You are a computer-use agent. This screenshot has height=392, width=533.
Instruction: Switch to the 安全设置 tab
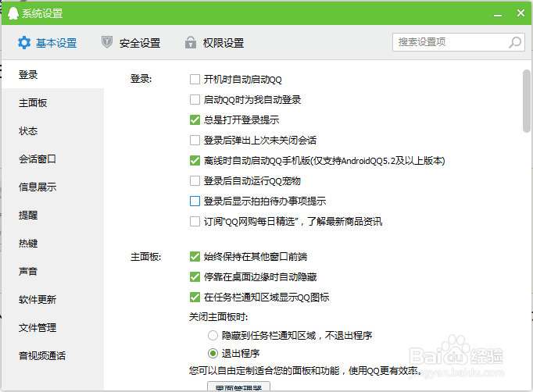[x=131, y=43]
